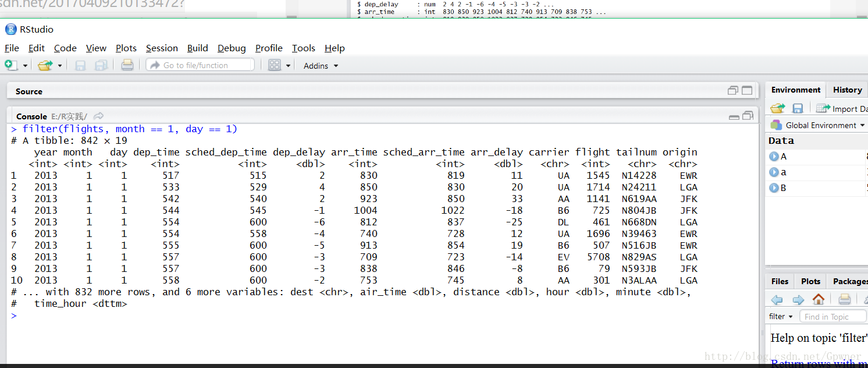Switch to the History tab
Image resolution: width=868 pixels, height=368 pixels.
click(x=847, y=90)
